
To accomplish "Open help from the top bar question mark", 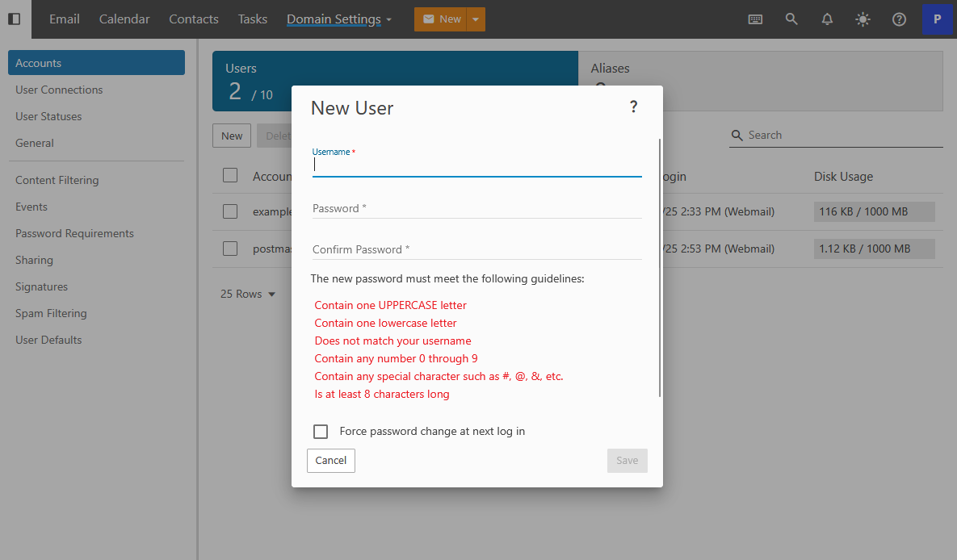I will coord(899,19).
